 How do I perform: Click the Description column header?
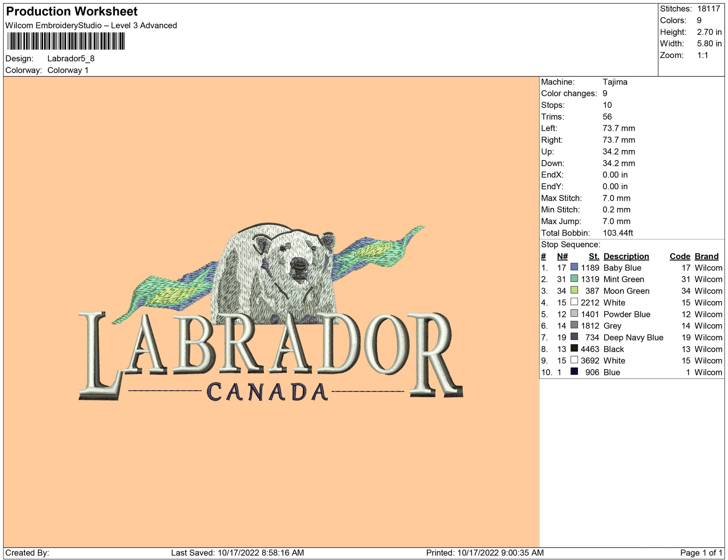pyautogui.click(x=626, y=256)
